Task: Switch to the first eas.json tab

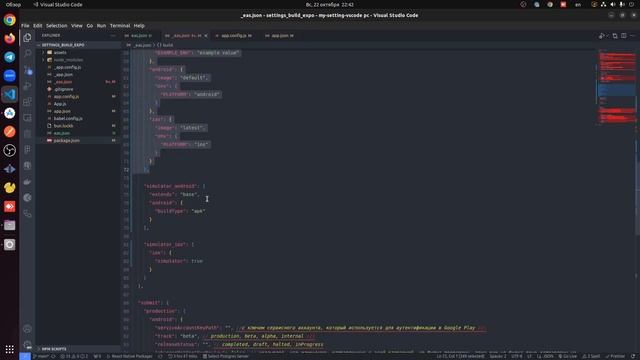Action: click(141, 36)
